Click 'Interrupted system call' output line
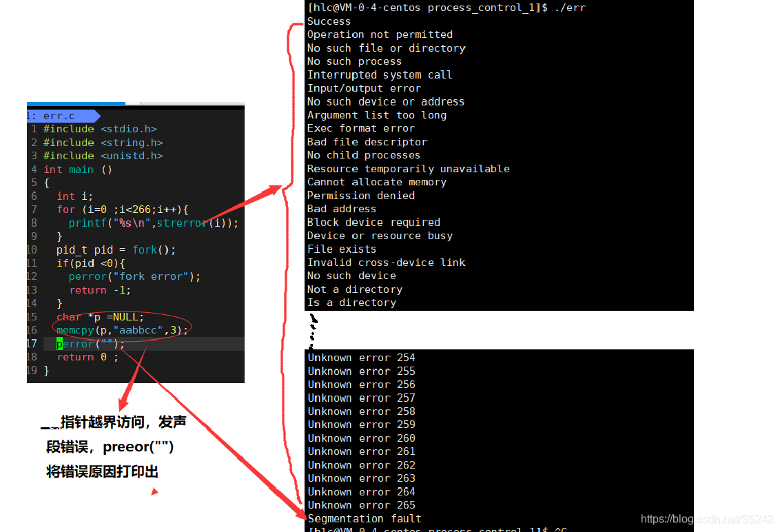 tap(380, 75)
